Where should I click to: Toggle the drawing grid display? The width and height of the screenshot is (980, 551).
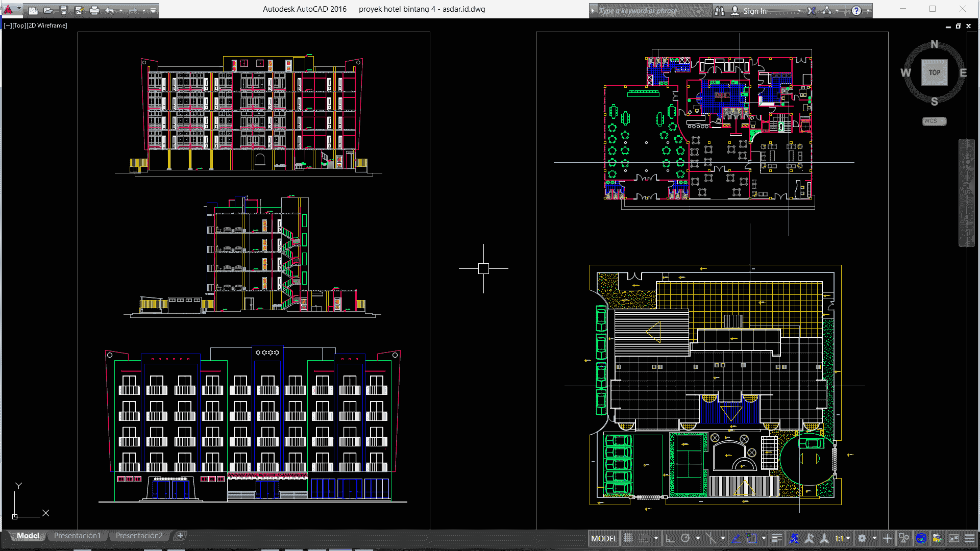pyautogui.click(x=628, y=538)
